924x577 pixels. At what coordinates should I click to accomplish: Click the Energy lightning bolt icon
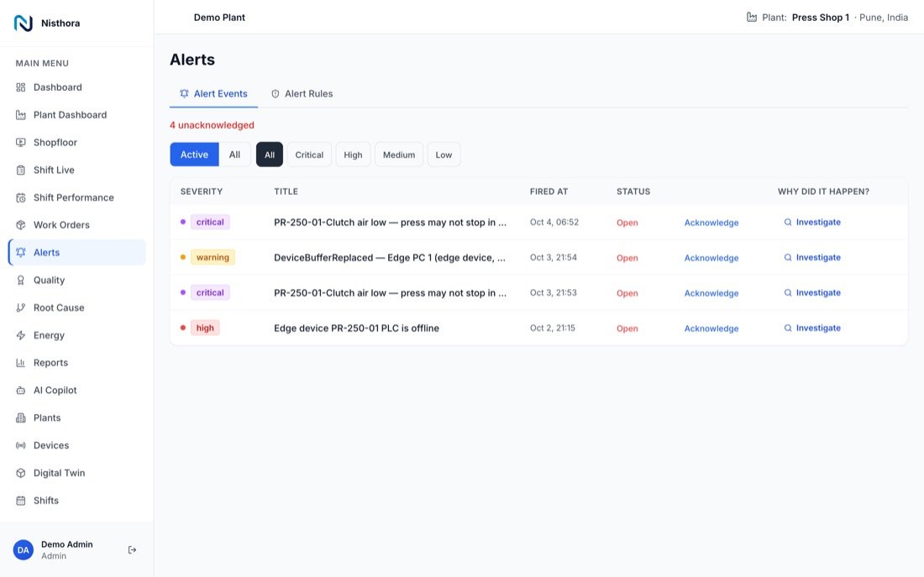pos(21,335)
